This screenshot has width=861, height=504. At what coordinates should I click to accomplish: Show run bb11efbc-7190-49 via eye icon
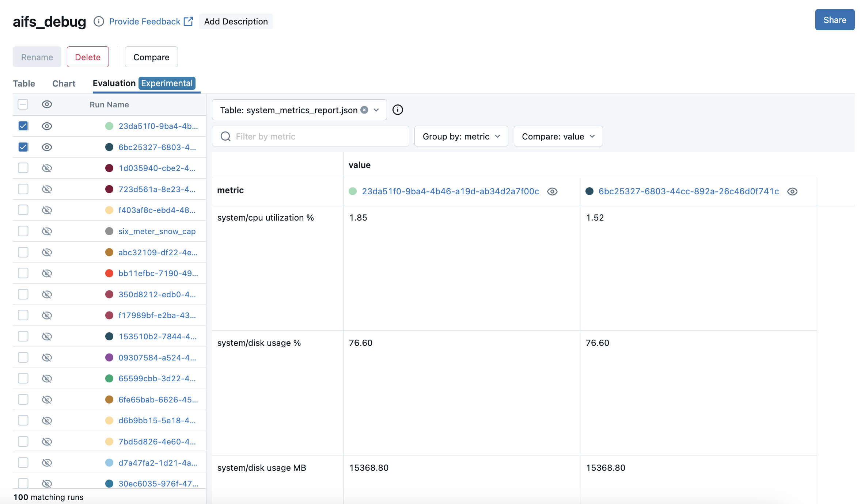coord(47,274)
